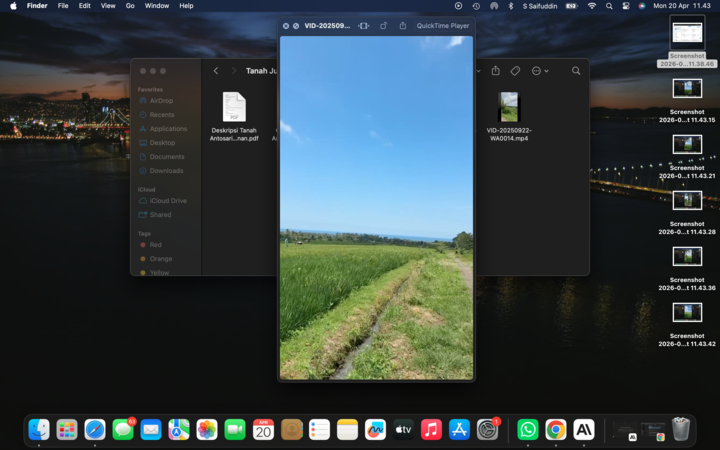Open the Window menu in menu bar
The image size is (720, 450).
point(157,6)
